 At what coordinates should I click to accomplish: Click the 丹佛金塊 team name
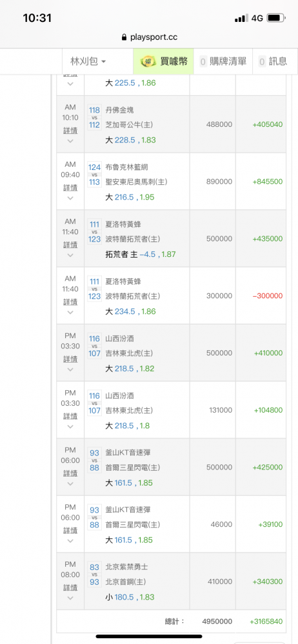[x=120, y=109]
